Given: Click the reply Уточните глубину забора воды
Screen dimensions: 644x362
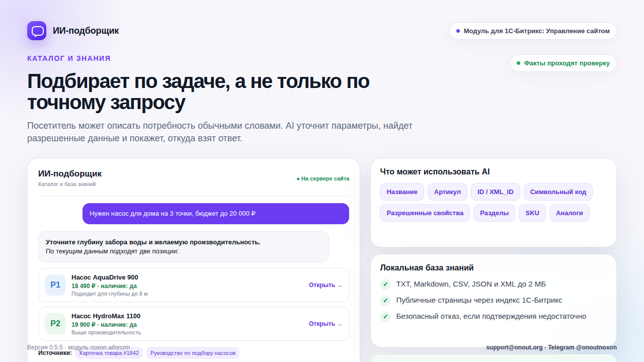Looking at the screenshot, I should tap(184, 247).
